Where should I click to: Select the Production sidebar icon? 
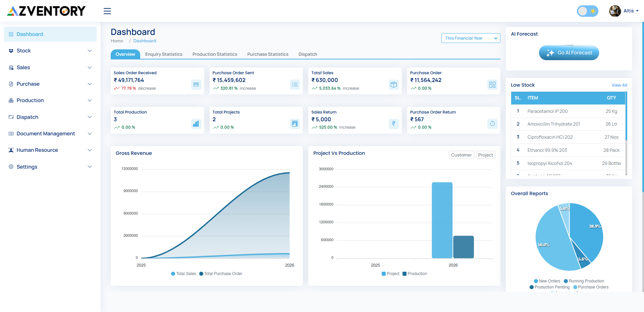coord(11,100)
